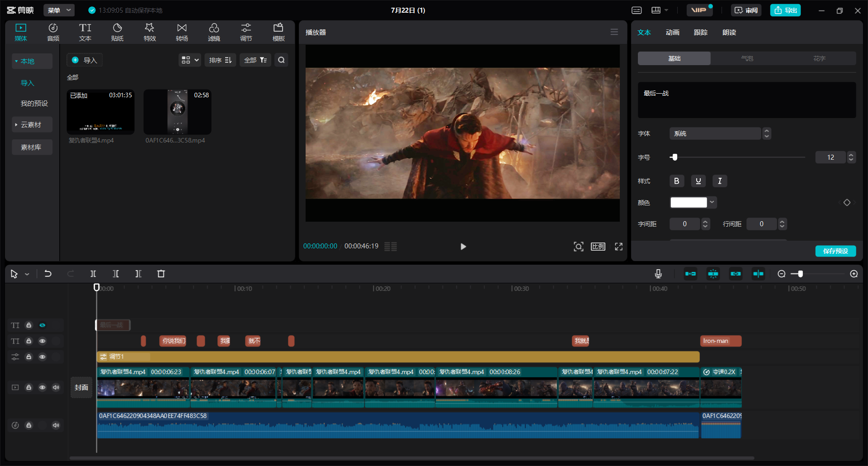
Task: Open the 调节 adjustment panel
Action: tap(246, 33)
